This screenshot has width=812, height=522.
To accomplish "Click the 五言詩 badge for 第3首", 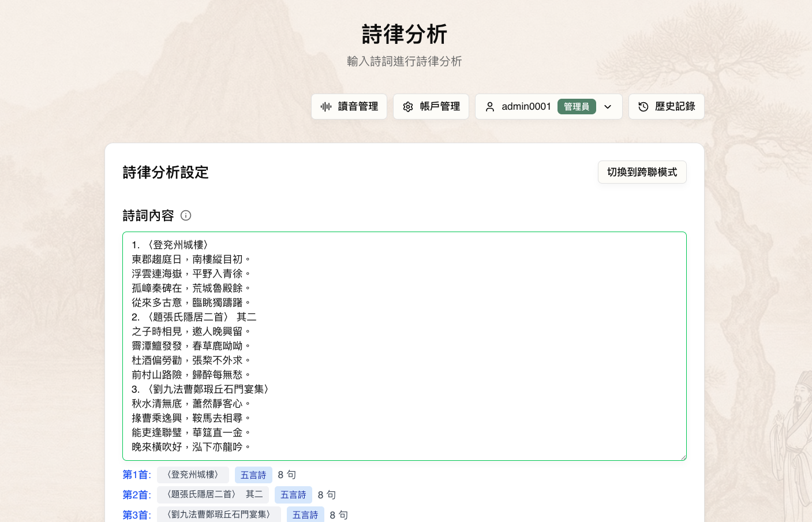I will point(305,514).
